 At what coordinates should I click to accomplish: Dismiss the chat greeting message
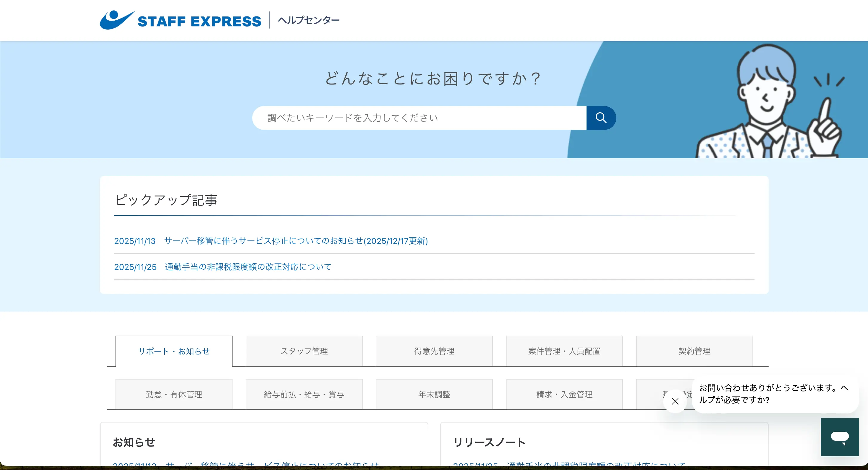pos(675,401)
